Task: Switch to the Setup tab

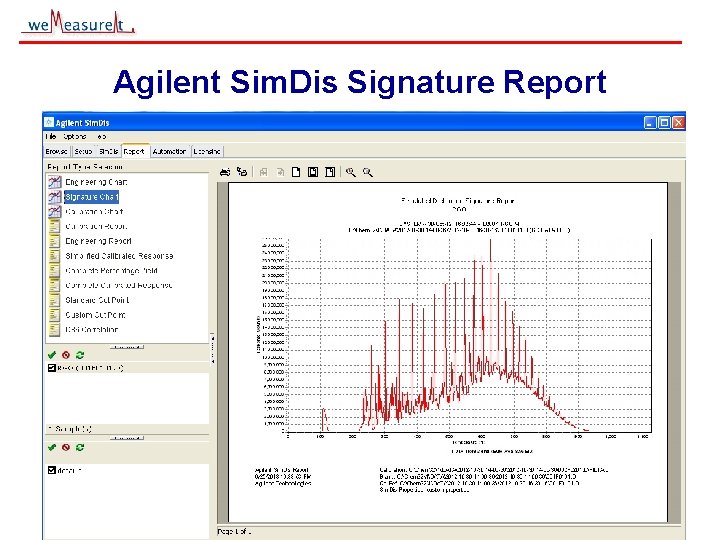Action: (x=83, y=151)
